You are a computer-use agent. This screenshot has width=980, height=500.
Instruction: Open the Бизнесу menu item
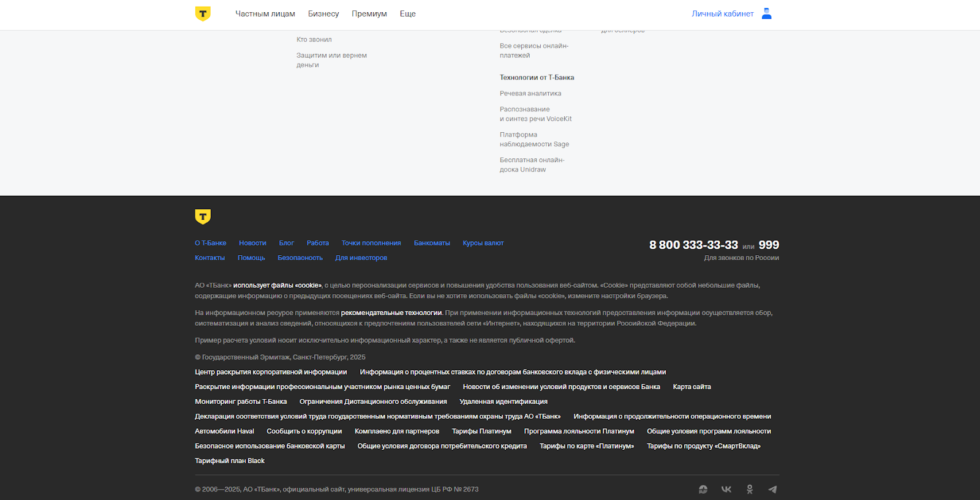point(323,13)
